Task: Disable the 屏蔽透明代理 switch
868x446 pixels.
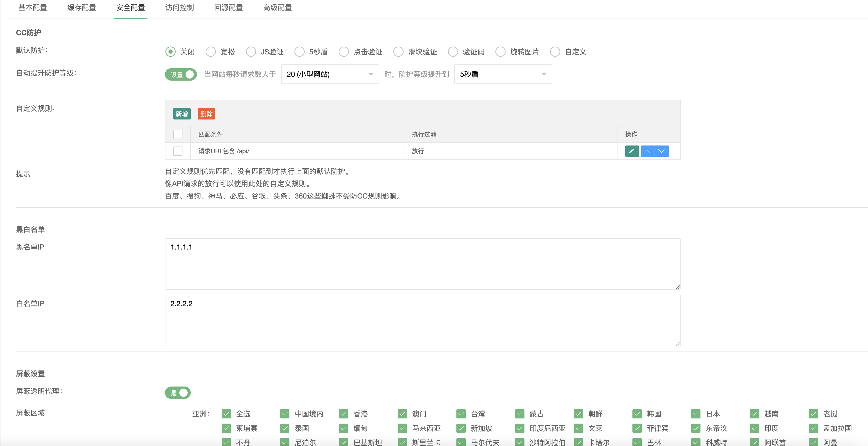Action: click(x=178, y=392)
